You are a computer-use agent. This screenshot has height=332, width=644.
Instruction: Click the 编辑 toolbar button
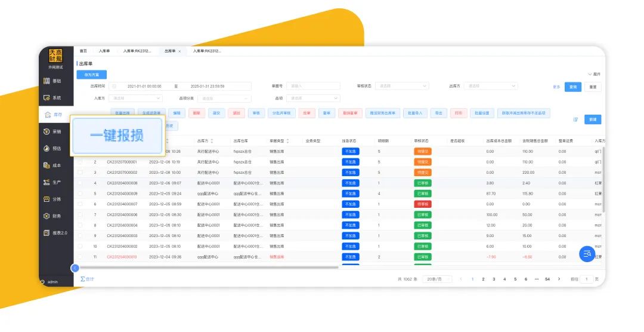[177, 113]
